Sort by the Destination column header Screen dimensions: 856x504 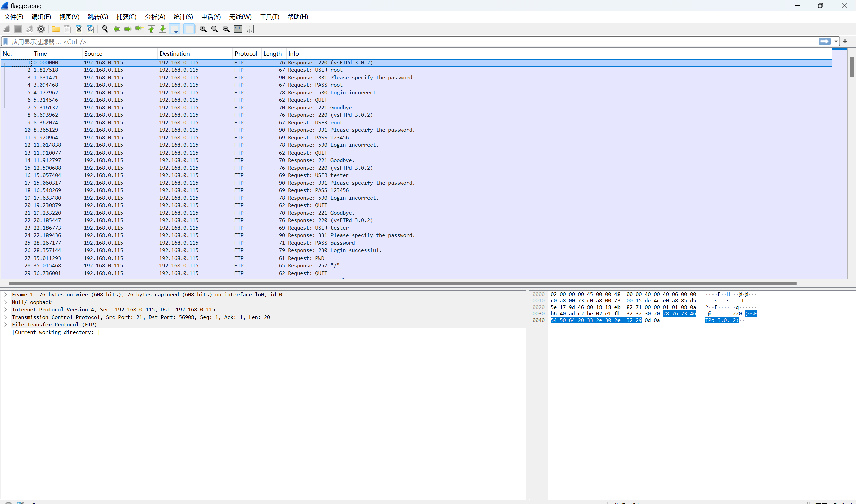[x=195, y=53]
